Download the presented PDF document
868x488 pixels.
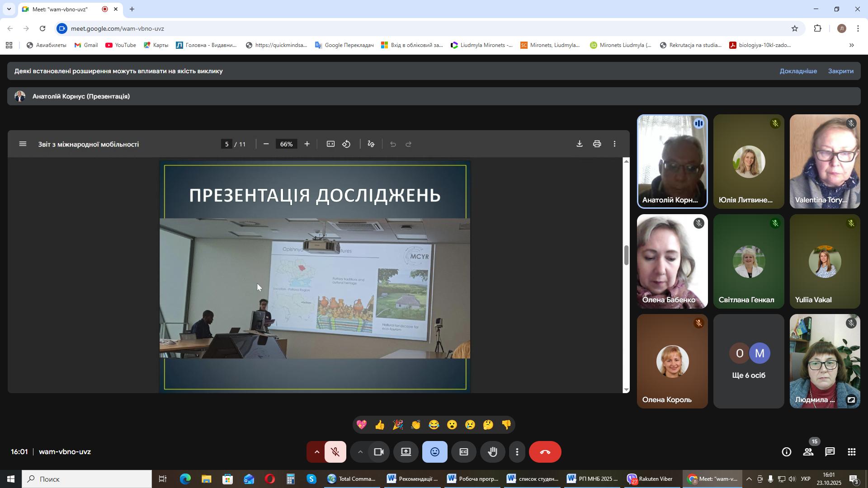579,144
